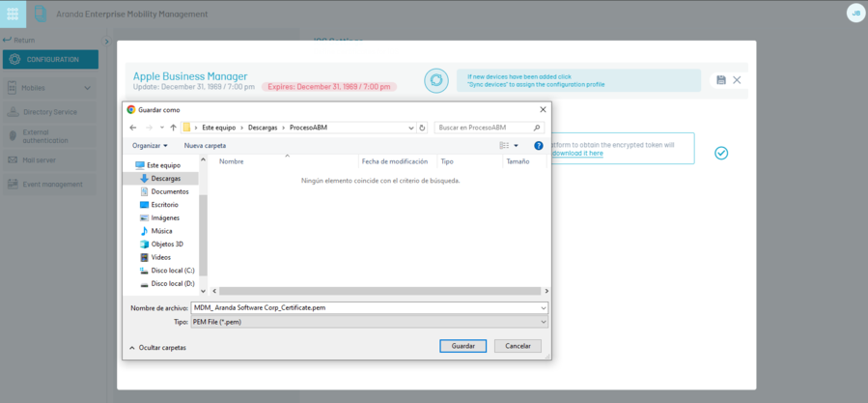Screen dimensions: 868x403
Task: Change view with the view icon
Action: point(504,145)
